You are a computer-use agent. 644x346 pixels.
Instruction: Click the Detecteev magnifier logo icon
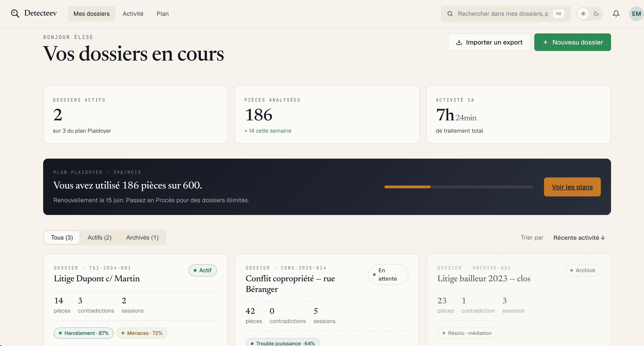15,13
